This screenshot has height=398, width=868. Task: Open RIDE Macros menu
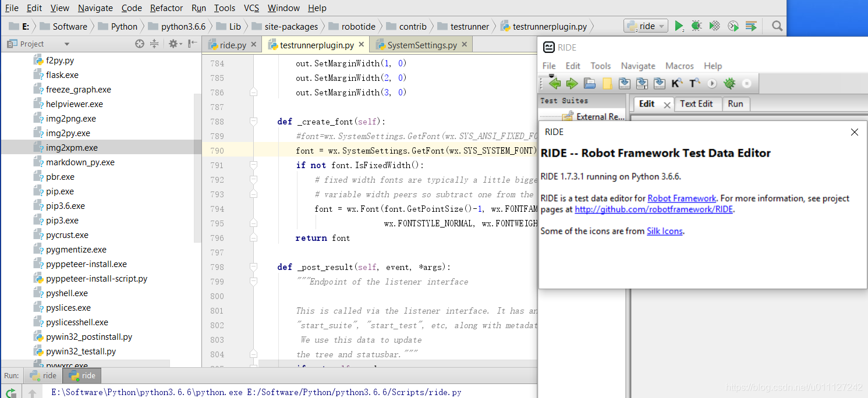point(679,66)
